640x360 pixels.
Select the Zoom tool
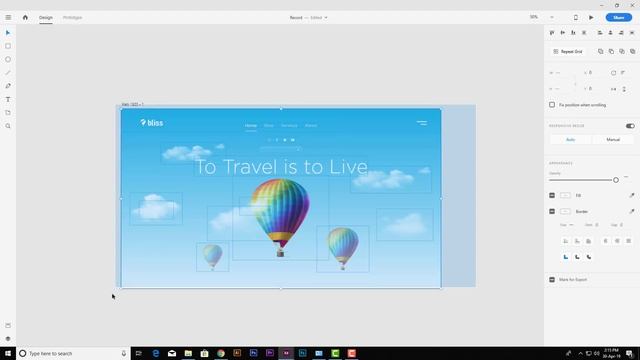[8, 126]
